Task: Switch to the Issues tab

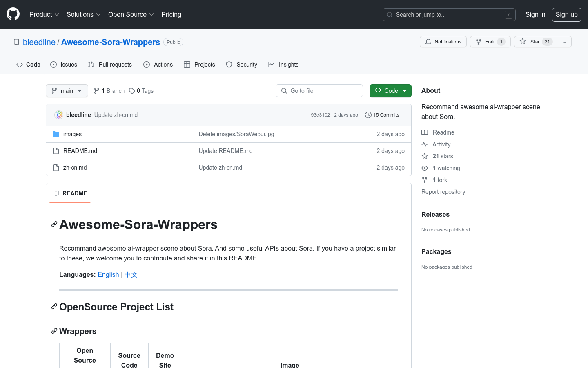Action: pos(64,65)
